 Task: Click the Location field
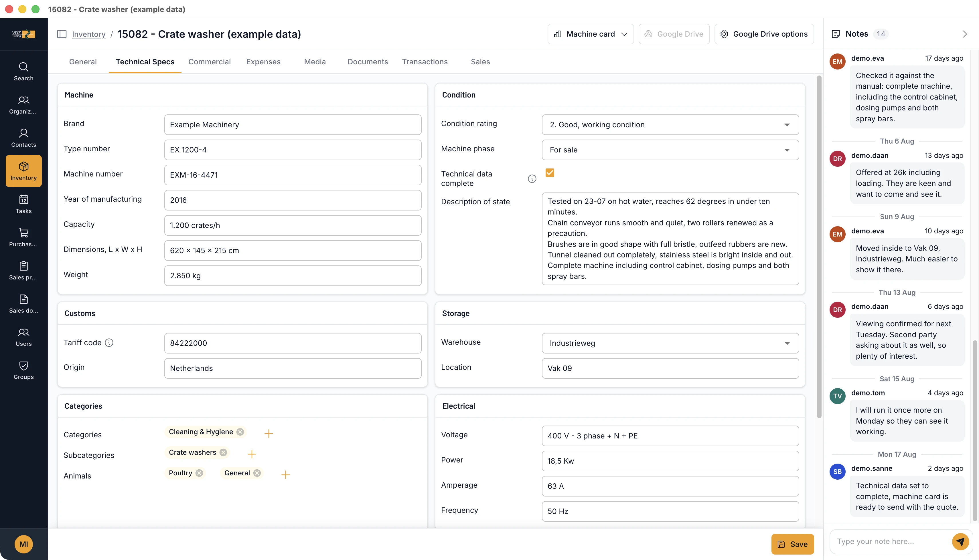[670, 368]
